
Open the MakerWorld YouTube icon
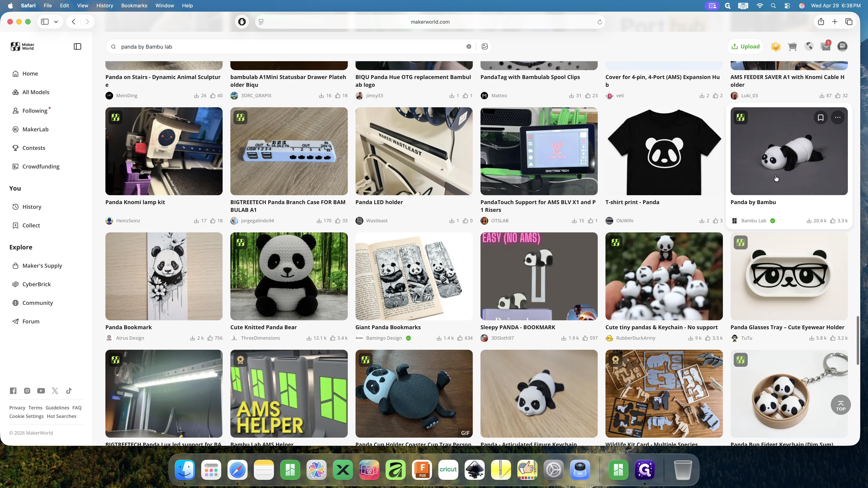pos(41,391)
